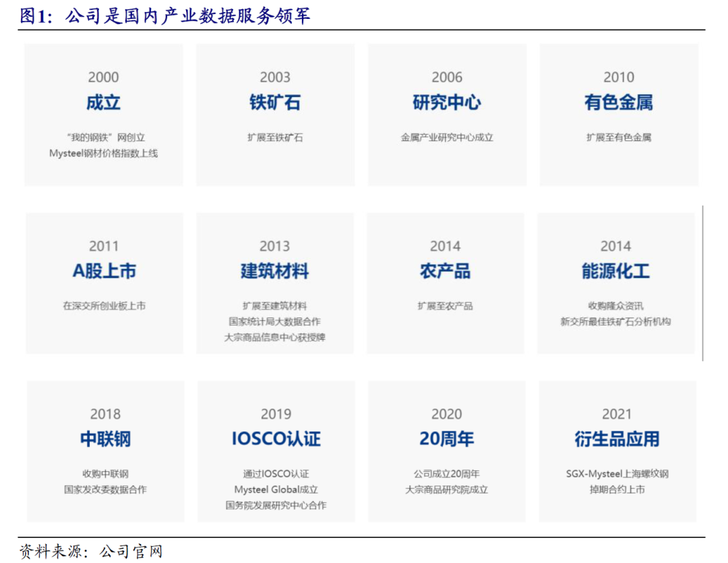Select the 2020 year label
The width and height of the screenshot is (728, 563).
click(x=447, y=414)
